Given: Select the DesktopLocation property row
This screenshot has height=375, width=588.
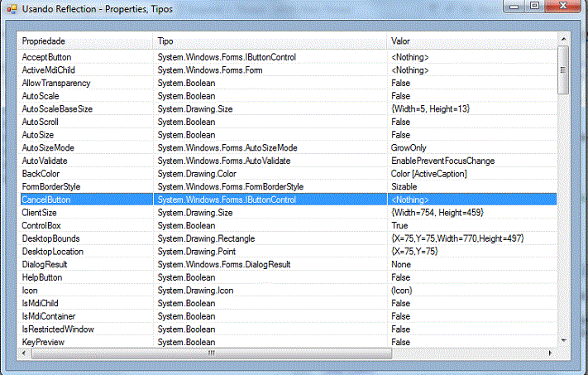Looking at the screenshot, I should pos(288,252).
